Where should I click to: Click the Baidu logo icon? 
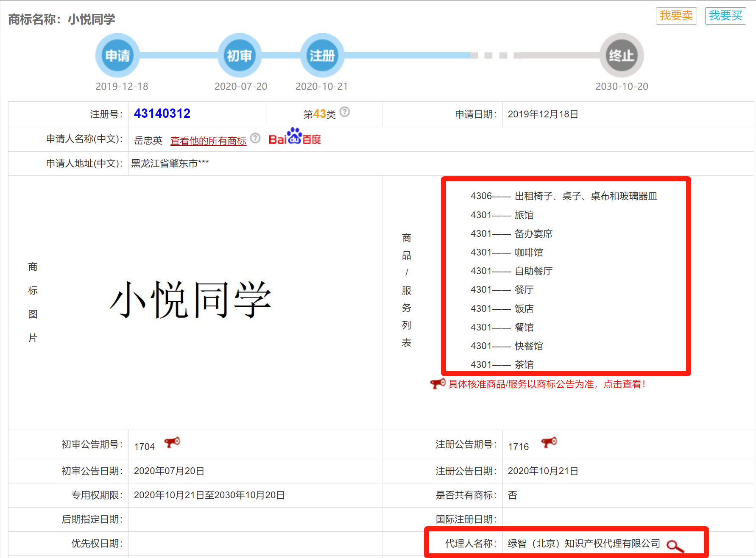click(x=295, y=137)
